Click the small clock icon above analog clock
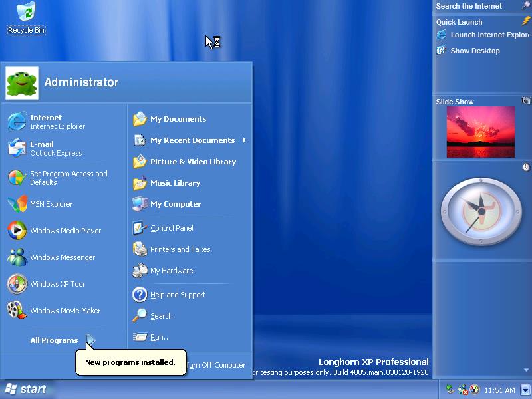The image size is (532, 399). click(526, 167)
